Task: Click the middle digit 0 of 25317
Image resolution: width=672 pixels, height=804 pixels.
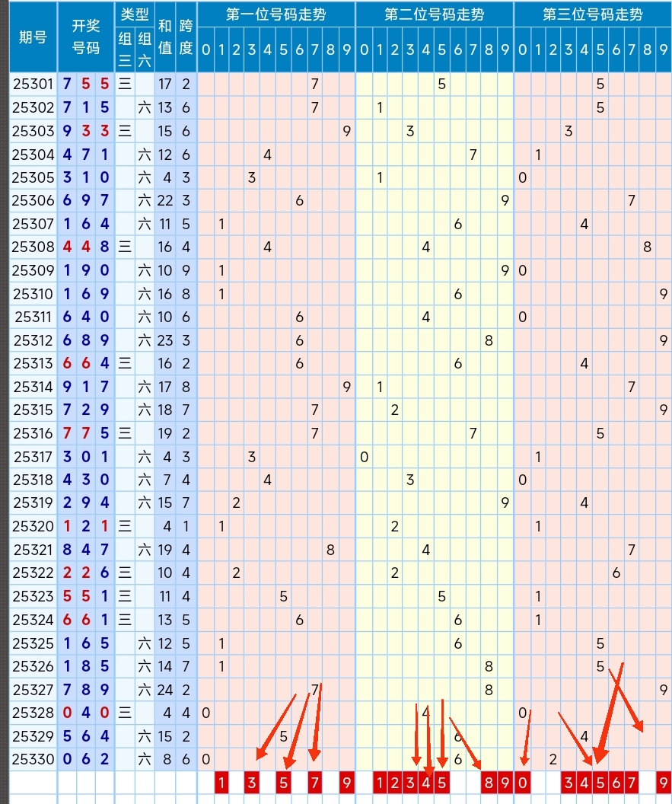Action: [85, 457]
